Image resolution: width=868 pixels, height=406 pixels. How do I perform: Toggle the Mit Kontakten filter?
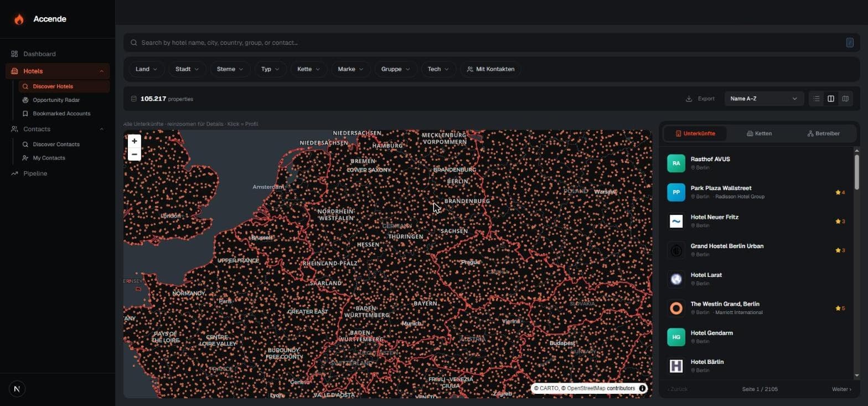pos(490,69)
